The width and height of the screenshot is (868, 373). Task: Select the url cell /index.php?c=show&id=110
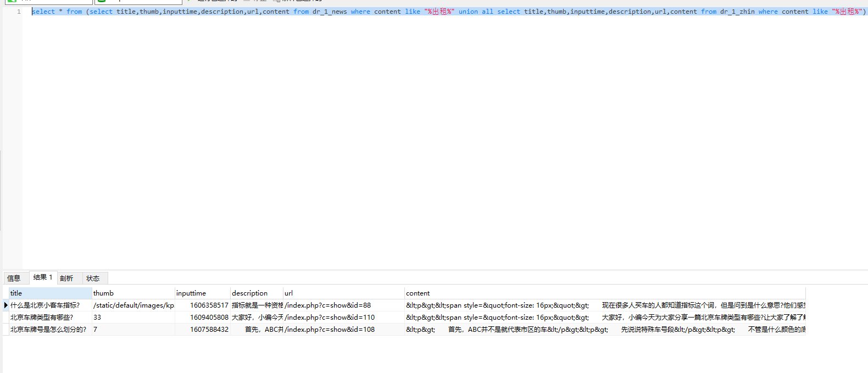pyautogui.click(x=330, y=318)
